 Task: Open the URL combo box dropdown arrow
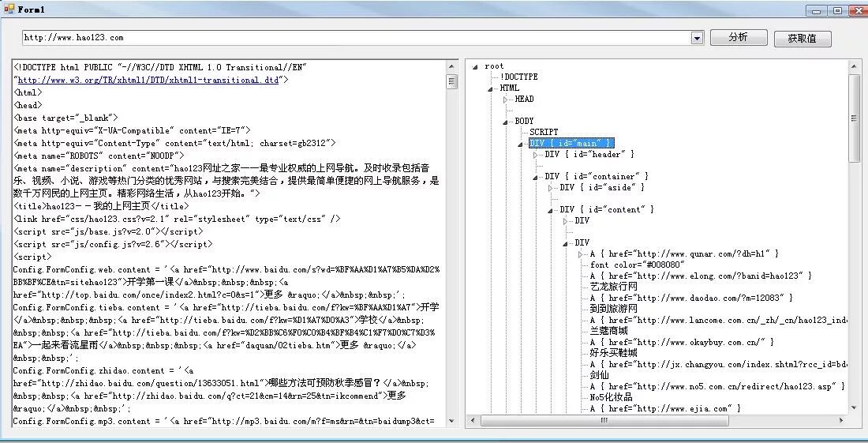(697, 38)
